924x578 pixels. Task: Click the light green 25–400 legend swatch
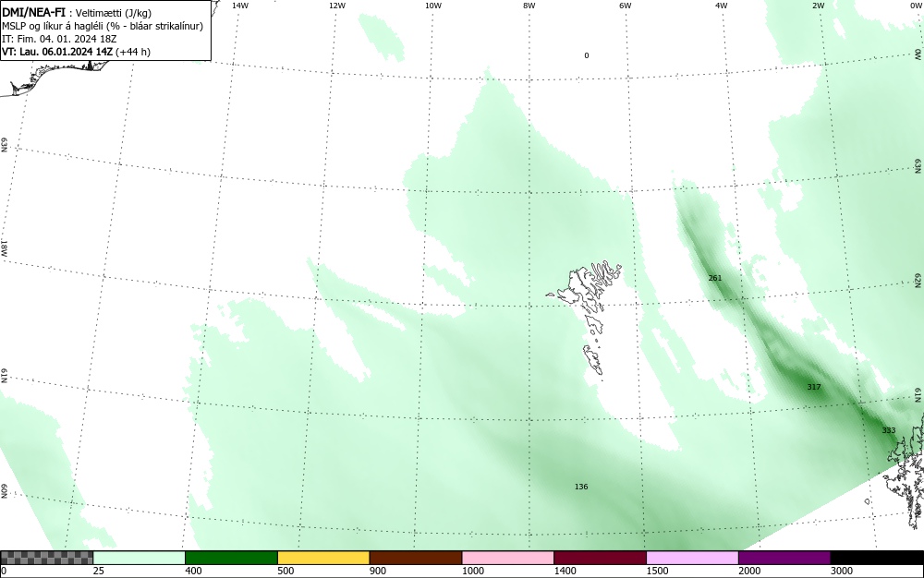pyautogui.click(x=139, y=558)
